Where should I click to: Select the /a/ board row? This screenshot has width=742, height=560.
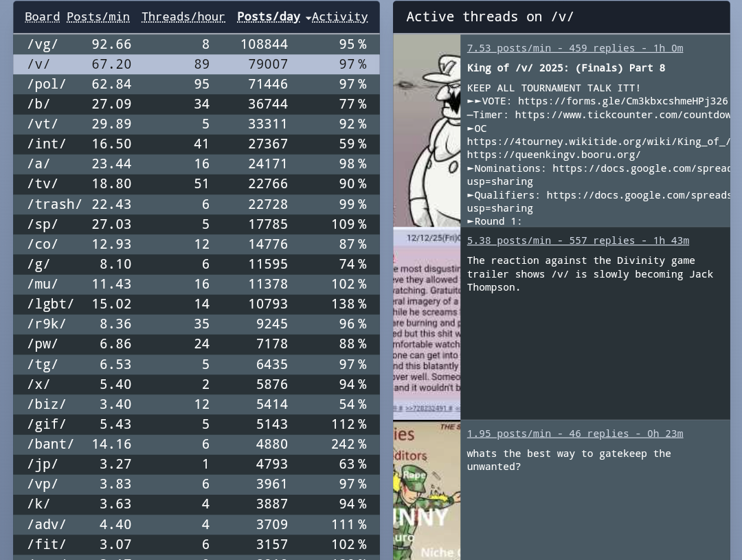(196, 164)
